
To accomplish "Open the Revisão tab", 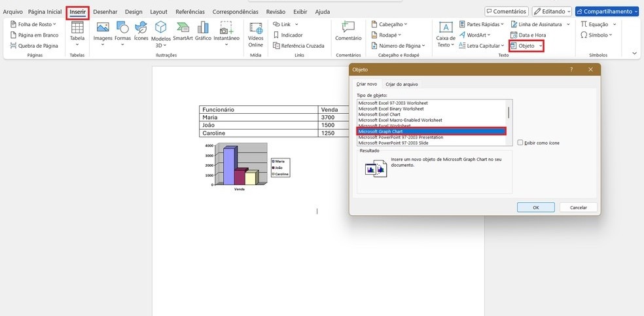I will pyautogui.click(x=276, y=12).
